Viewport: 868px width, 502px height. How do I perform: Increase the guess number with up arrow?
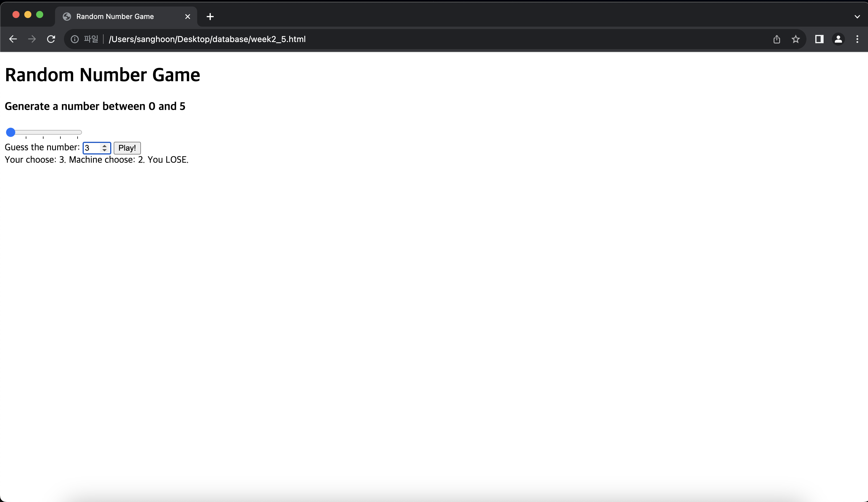[x=105, y=146]
